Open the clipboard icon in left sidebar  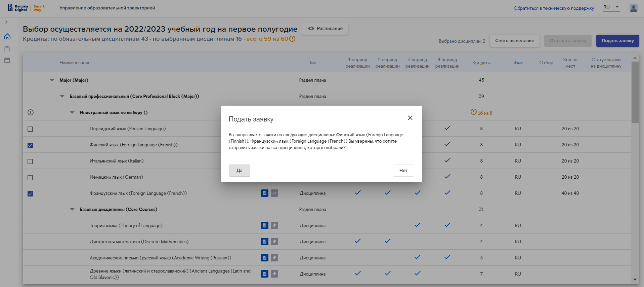(x=7, y=48)
